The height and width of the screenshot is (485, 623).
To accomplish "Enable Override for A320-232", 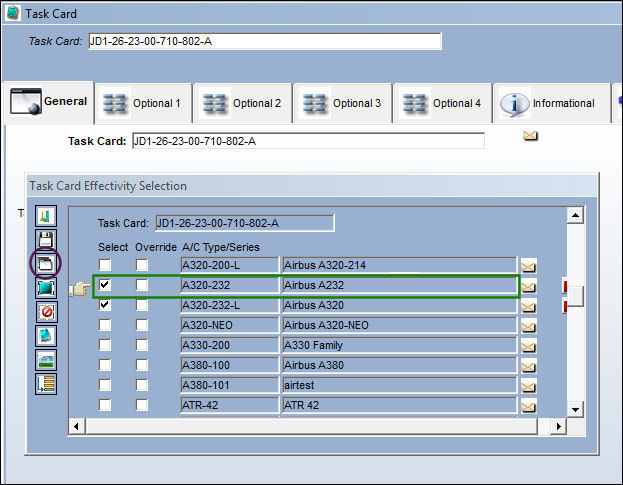I will click(x=142, y=285).
